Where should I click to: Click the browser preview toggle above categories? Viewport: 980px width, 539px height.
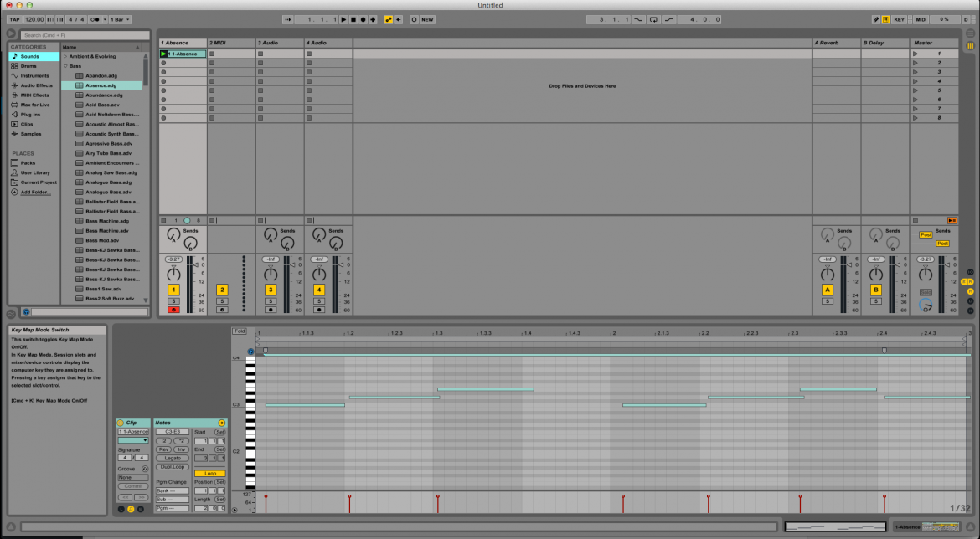pos(11,33)
